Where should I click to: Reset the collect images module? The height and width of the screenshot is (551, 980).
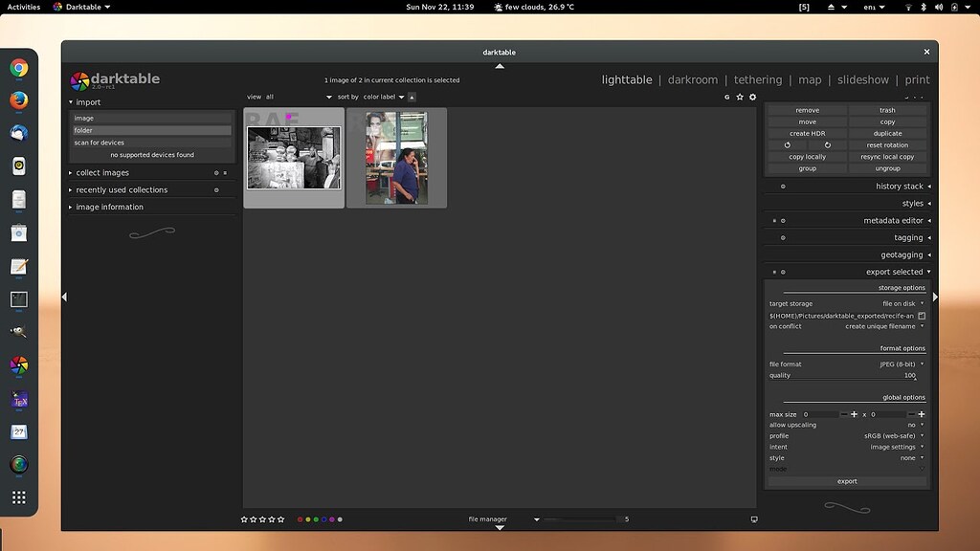point(216,173)
